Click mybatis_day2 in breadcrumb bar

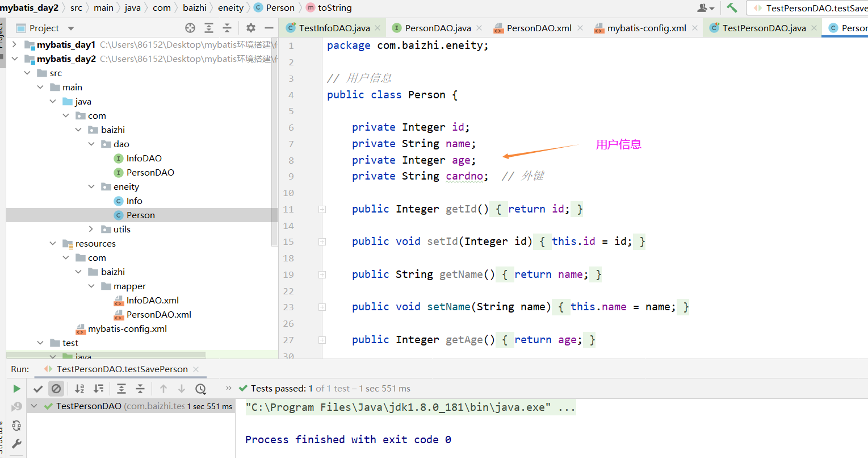click(x=29, y=8)
